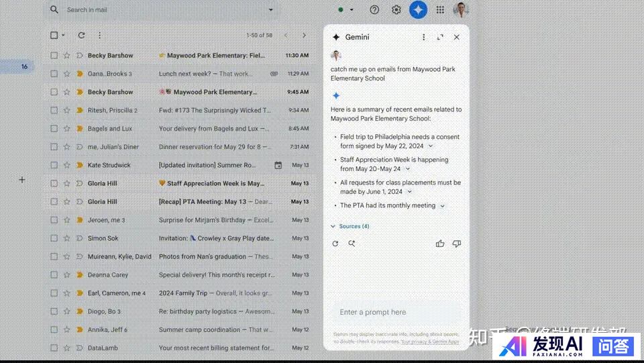The width and height of the screenshot is (644, 363).
Task: Open Gemini panel more options
Action: pos(423,37)
